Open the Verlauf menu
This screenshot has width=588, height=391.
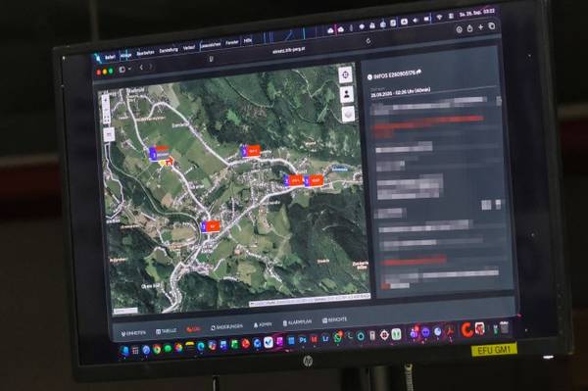189,48
